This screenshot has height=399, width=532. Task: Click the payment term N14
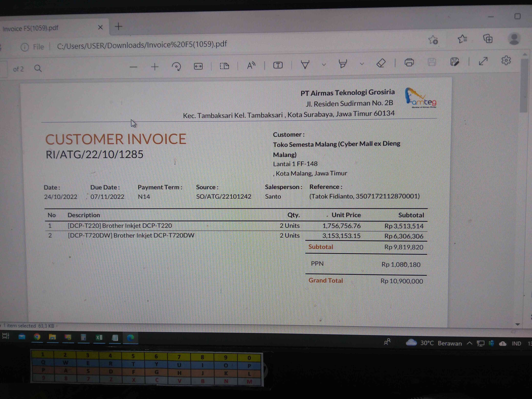click(x=144, y=197)
